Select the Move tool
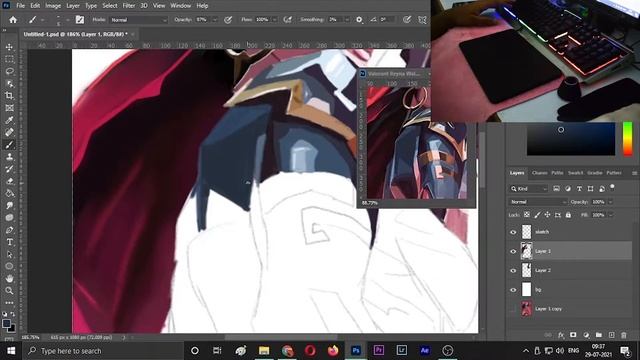 coord(9,47)
